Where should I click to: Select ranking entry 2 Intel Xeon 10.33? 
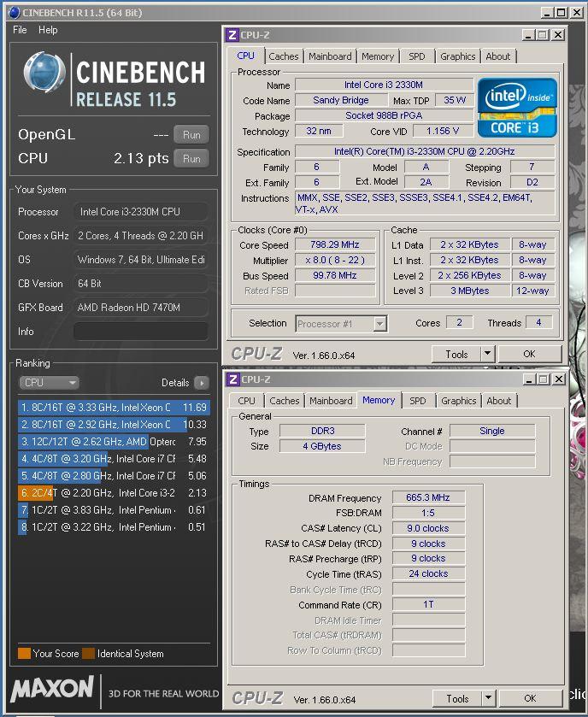[x=114, y=425]
